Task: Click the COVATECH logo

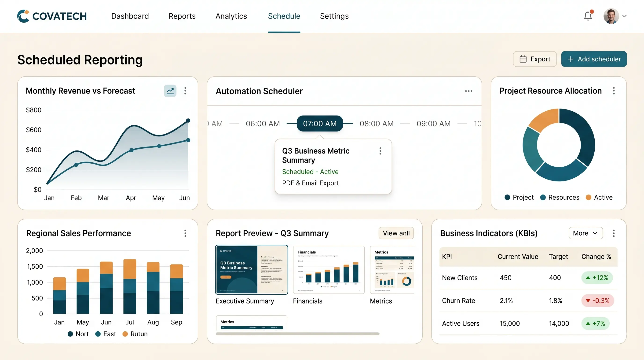Action: [x=52, y=16]
